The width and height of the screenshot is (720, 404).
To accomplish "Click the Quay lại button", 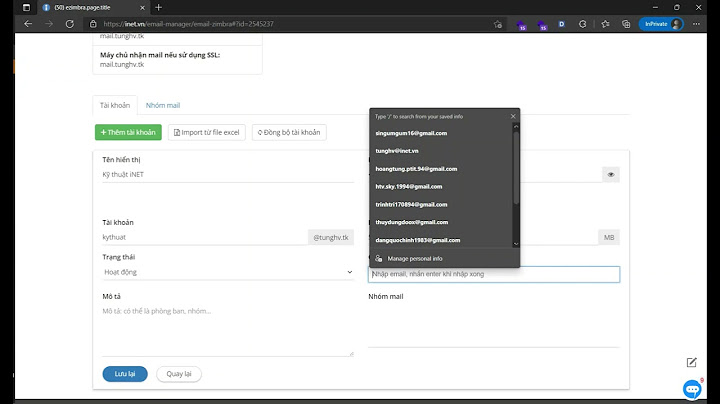I will (x=179, y=374).
